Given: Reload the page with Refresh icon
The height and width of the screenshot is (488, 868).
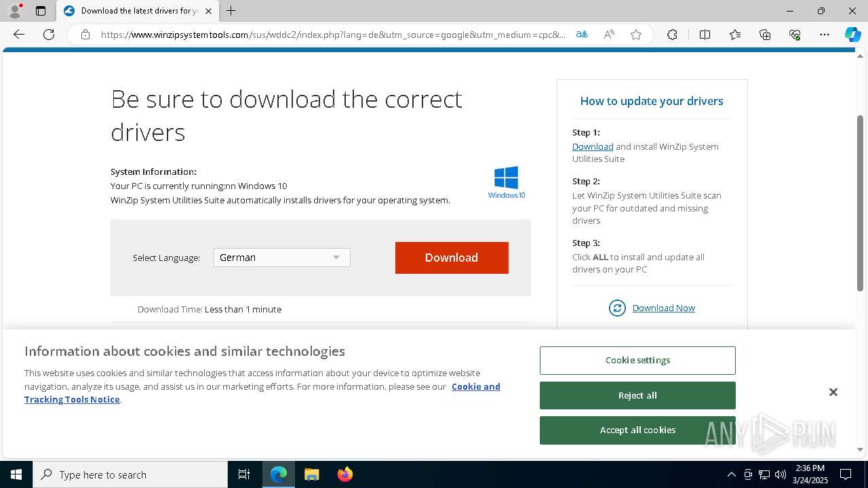Looking at the screenshot, I should point(49,35).
